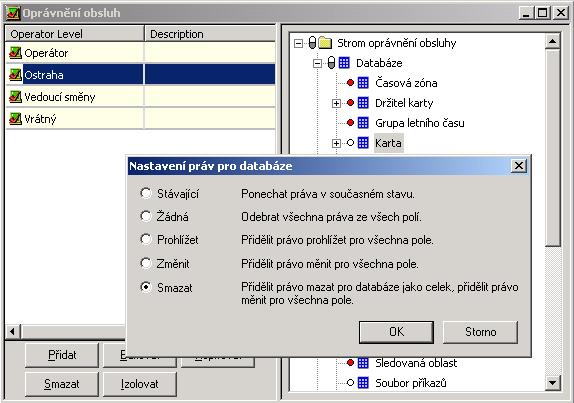Click the yellow folder icon of Strom oprávnění obsluhy
The width and height of the screenshot is (574, 403).
click(325, 43)
